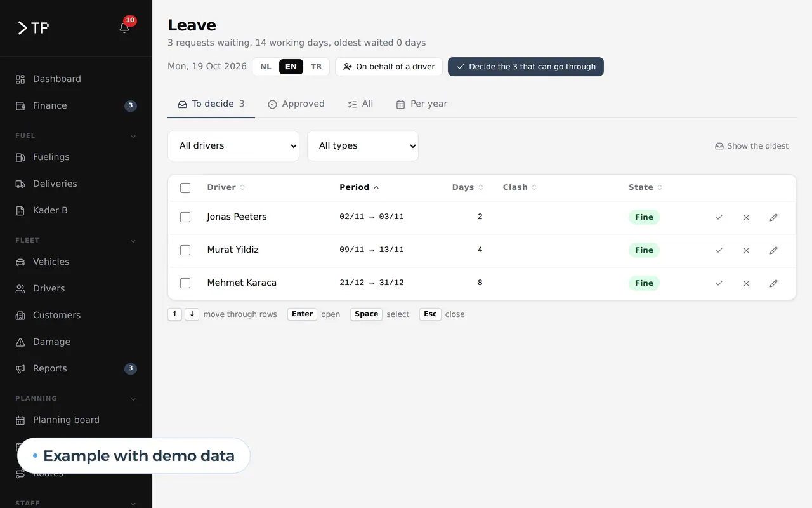Toggle the select-all checkbox in the table header
This screenshot has height=508, width=812.
coord(185,187)
